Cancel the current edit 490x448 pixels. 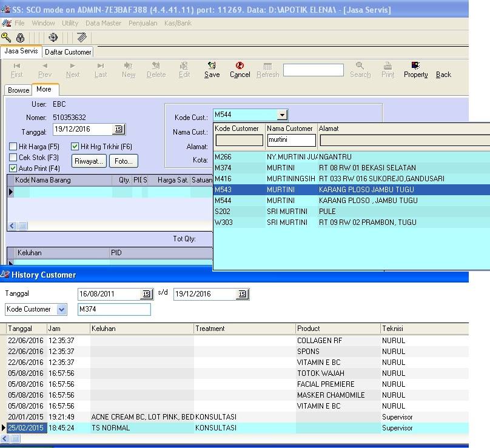coord(240,70)
